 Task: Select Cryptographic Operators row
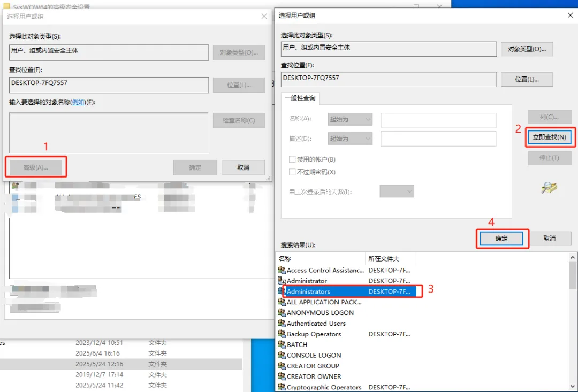pos(346,387)
